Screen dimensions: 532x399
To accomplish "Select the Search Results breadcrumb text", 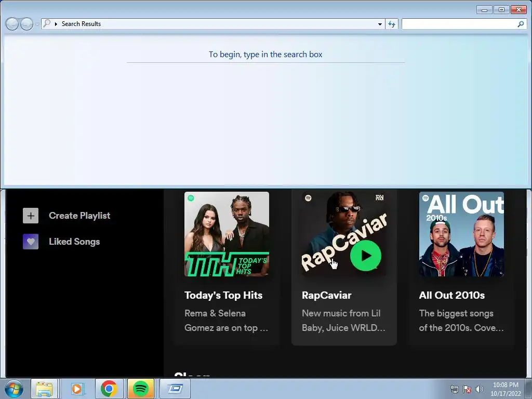I will (x=81, y=24).
